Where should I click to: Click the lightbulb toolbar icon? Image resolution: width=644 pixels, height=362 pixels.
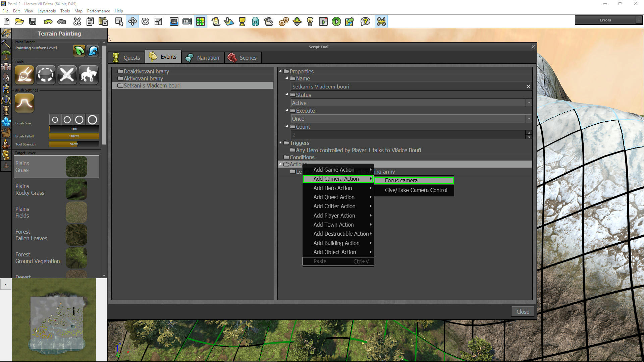click(x=310, y=22)
